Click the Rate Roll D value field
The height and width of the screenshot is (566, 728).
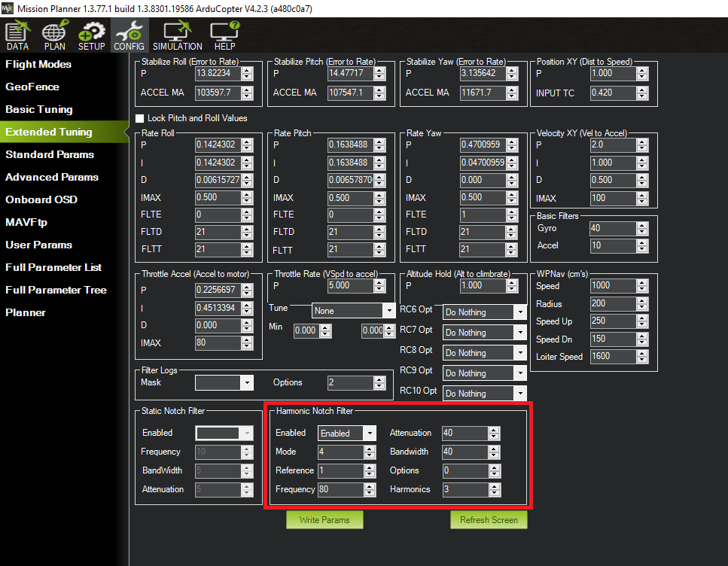tap(218, 180)
